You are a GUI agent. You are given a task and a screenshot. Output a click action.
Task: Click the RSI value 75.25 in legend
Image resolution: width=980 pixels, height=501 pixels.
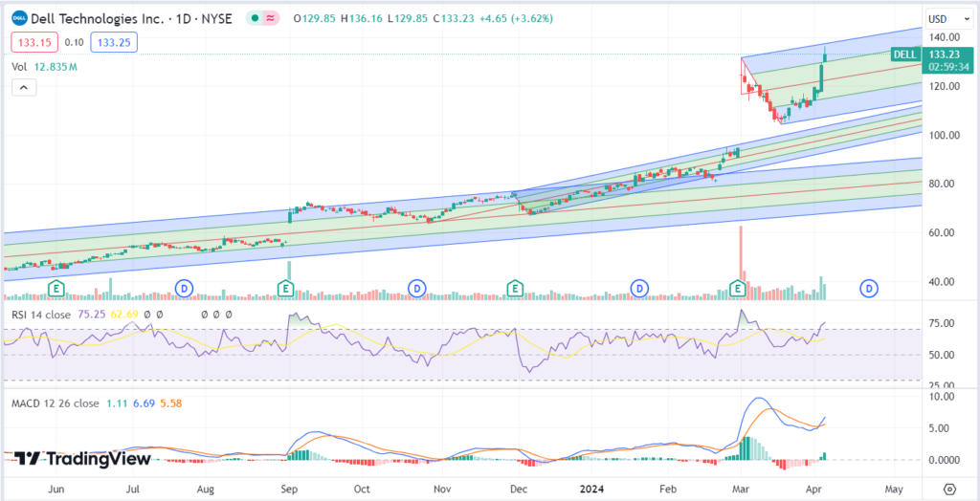pos(91,315)
